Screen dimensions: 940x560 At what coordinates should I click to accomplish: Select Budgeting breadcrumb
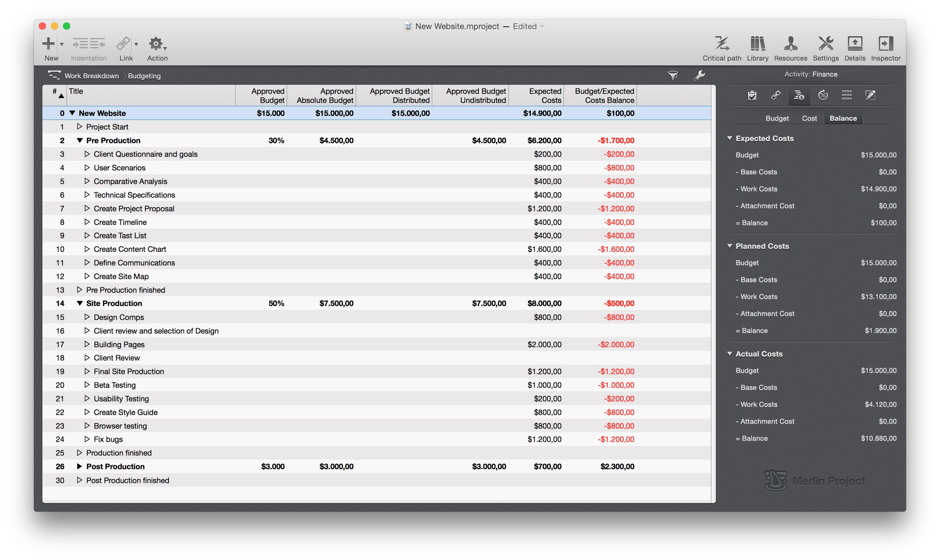[x=144, y=76]
